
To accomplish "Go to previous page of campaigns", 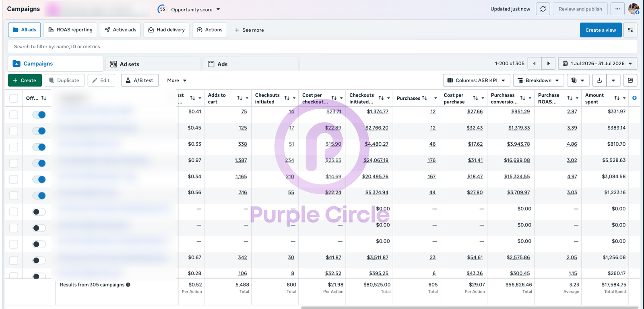I will (x=534, y=64).
